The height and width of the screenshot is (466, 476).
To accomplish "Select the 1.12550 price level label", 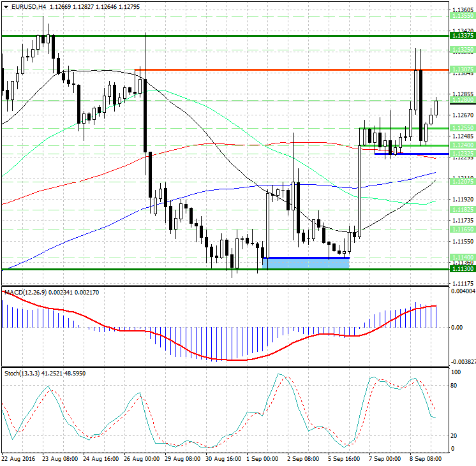I will tap(463, 128).
